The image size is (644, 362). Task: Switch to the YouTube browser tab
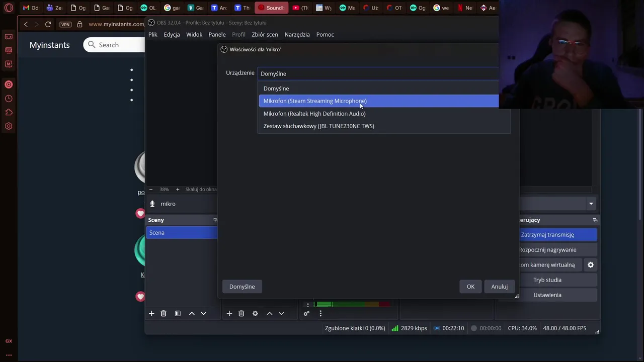tap(300, 8)
